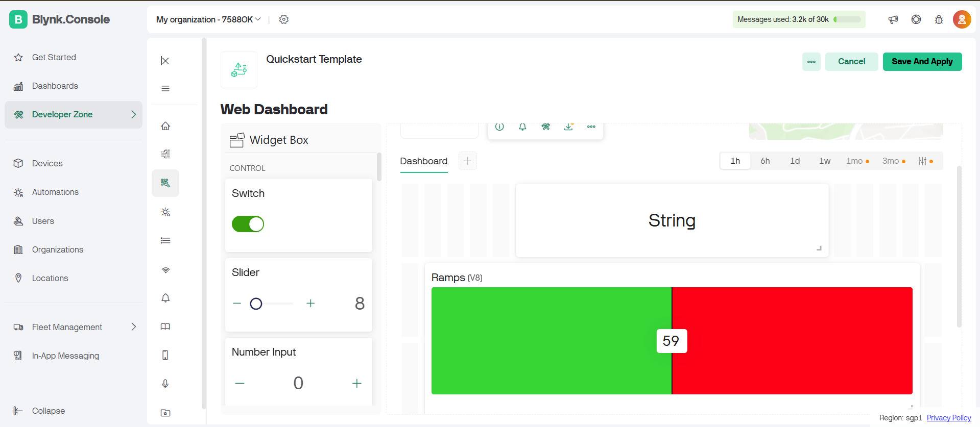Open announcements megaphone icon
This screenshot has width=980, height=427.
pos(893,19)
